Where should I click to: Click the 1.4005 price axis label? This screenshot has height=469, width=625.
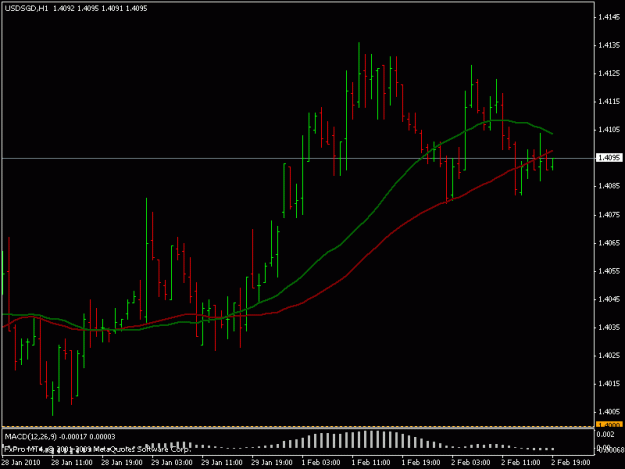tap(609, 412)
